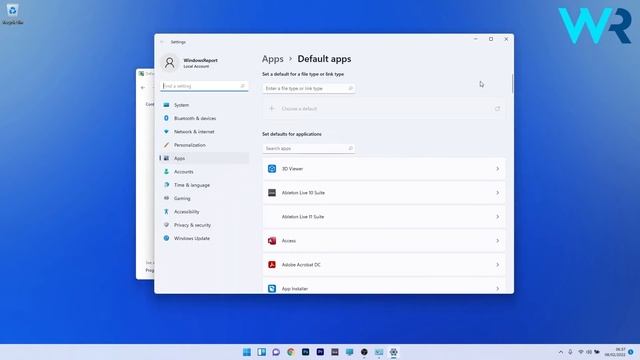The height and width of the screenshot is (360, 640).
Task: Click the file type or link type field
Action: pyautogui.click(x=309, y=88)
